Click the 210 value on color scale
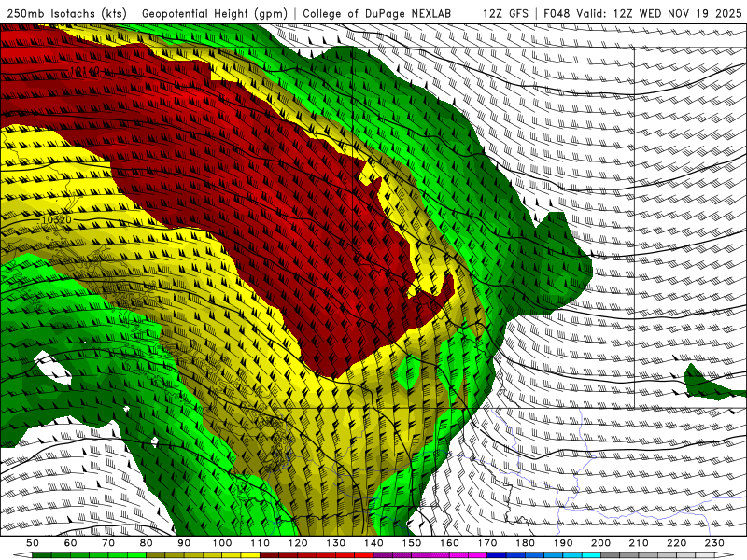 (x=639, y=543)
